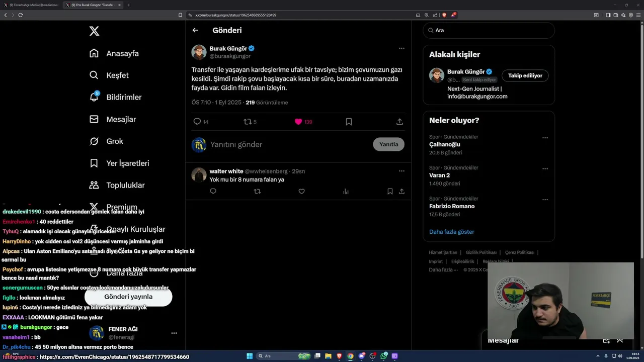
Task: Click the share icon in address bar
Action: tap(435, 15)
